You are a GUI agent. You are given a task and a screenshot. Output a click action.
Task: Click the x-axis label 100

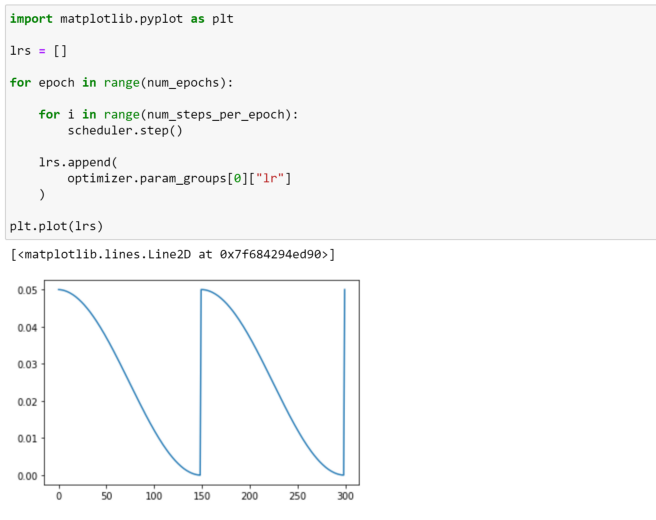[x=154, y=496]
